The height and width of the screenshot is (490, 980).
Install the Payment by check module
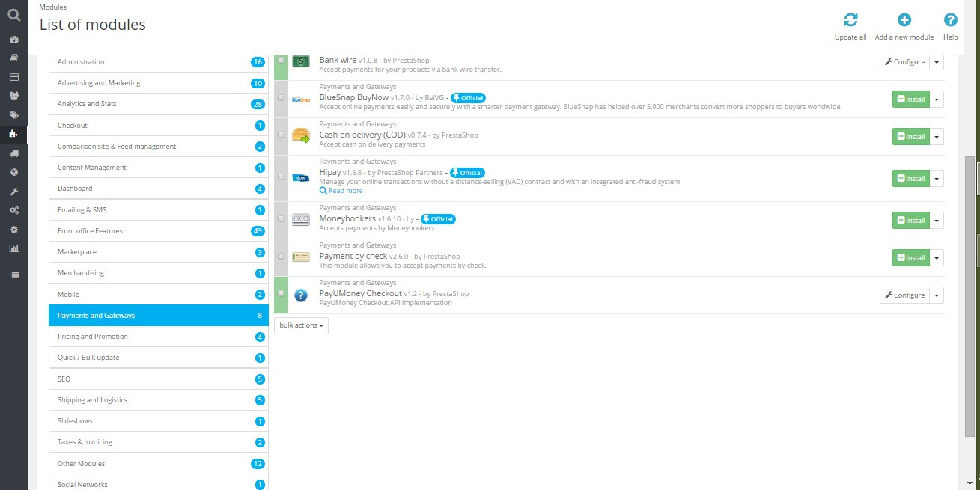(911, 258)
